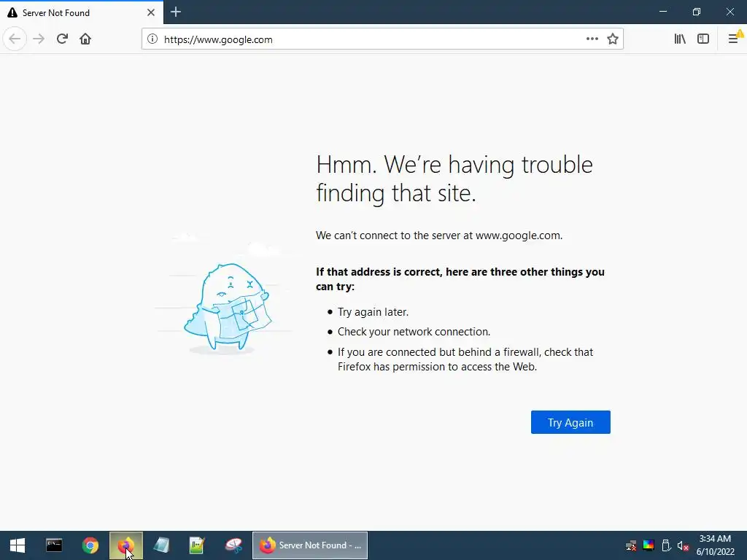Close the Server Not Found tab
Screen dimensions: 747x560
click(151, 12)
